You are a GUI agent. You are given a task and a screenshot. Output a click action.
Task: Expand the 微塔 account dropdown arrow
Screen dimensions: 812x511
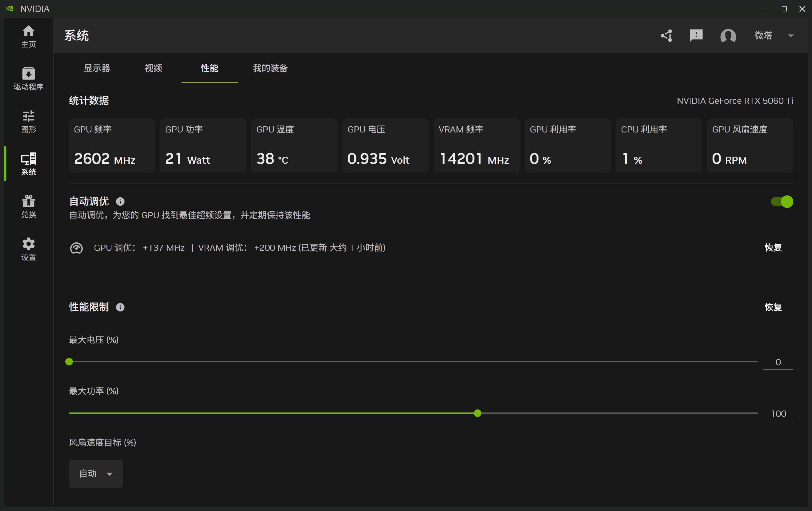pyautogui.click(x=790, y=35)
